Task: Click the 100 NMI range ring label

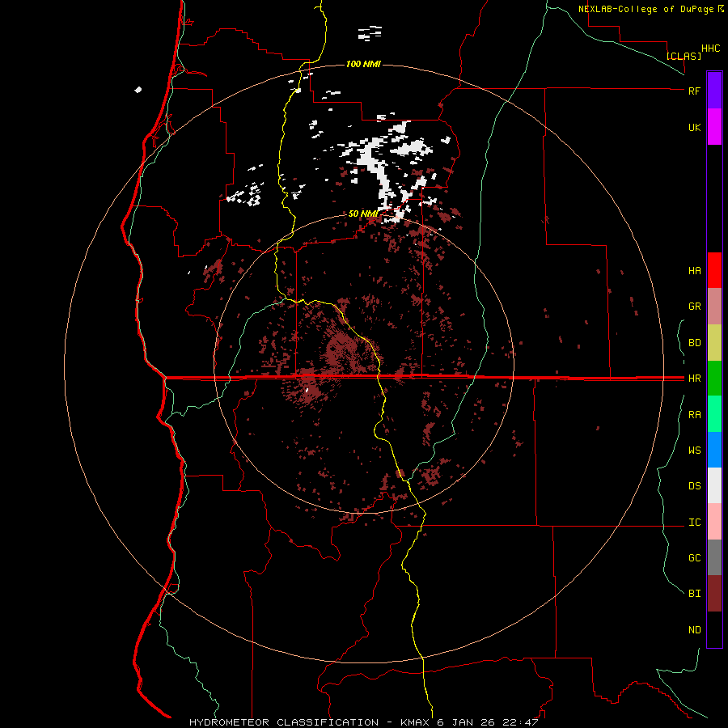Action: click(x=363, y=64)
